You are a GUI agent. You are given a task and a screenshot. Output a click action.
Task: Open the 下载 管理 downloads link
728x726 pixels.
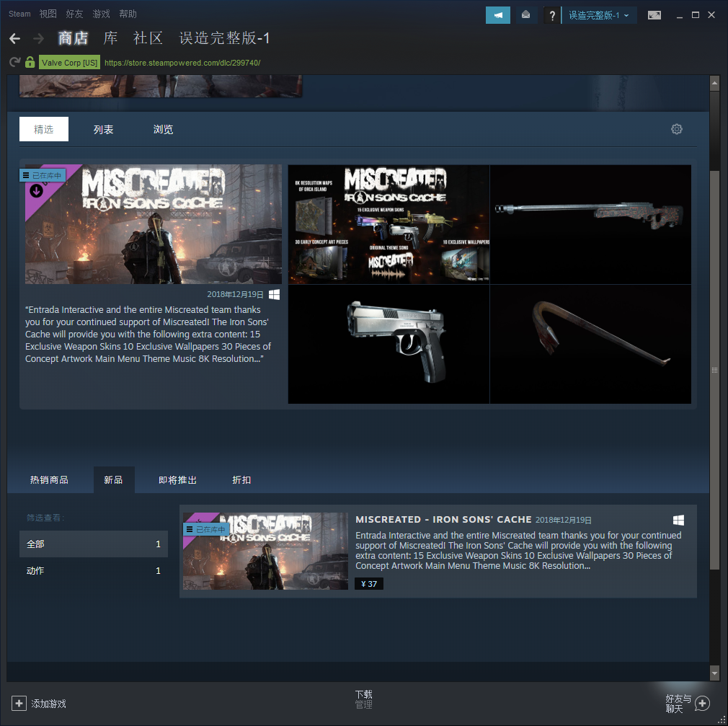pyautogui.click(x=363, y=699)
